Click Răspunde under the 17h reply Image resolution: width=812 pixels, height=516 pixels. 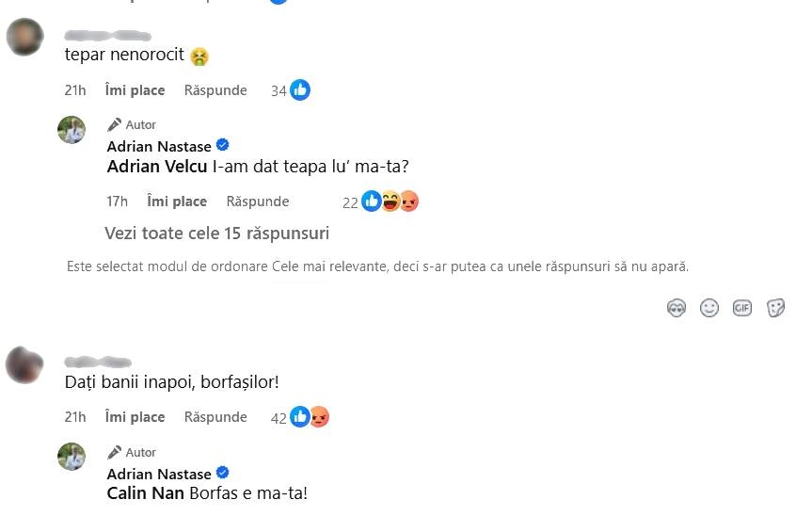[x=258, y=201]
